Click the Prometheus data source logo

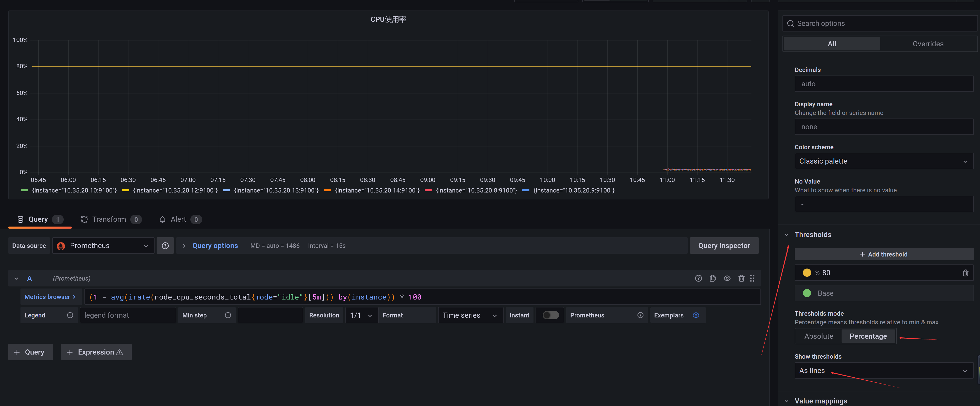coord(61,246)
